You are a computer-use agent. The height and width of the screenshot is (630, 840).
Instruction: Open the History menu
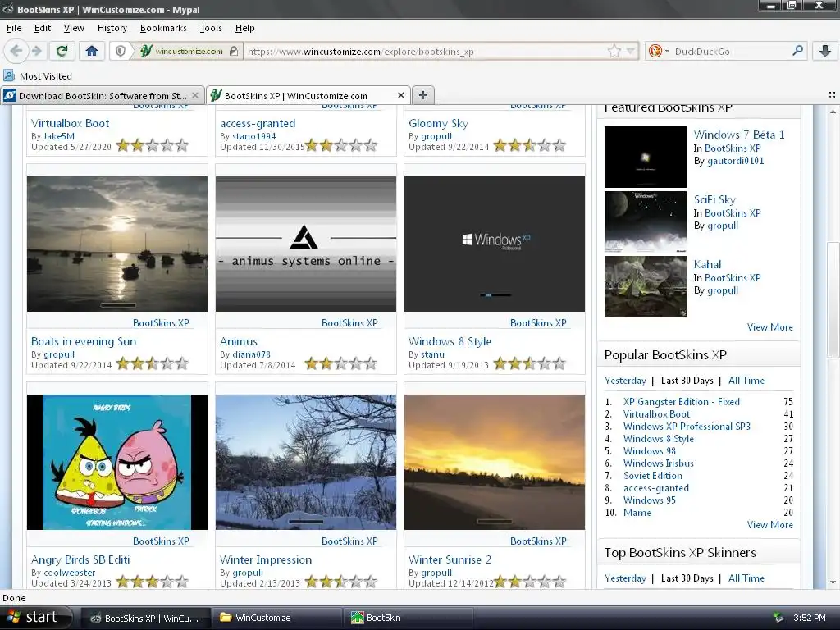[x=112, y=28]
